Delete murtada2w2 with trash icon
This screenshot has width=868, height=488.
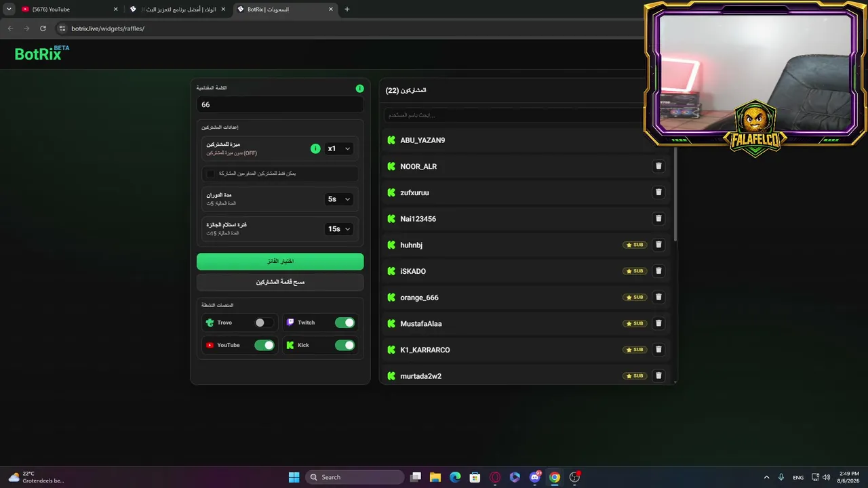coord(658,375)
